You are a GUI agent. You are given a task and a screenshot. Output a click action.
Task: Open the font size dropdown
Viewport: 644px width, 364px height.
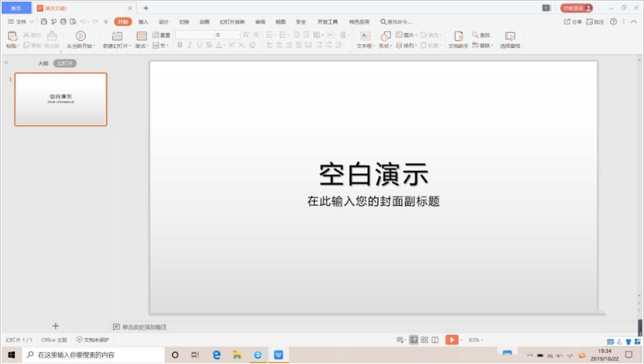pos(238,35)
